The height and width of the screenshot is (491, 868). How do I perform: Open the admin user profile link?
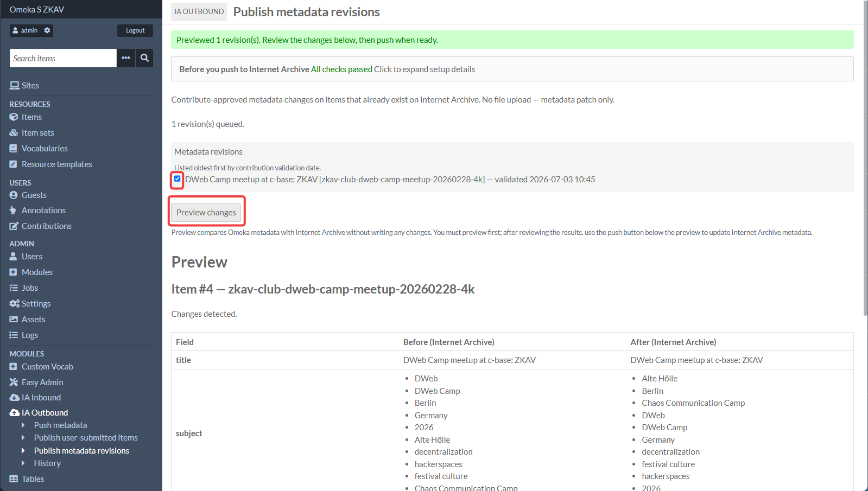(26, 30)
